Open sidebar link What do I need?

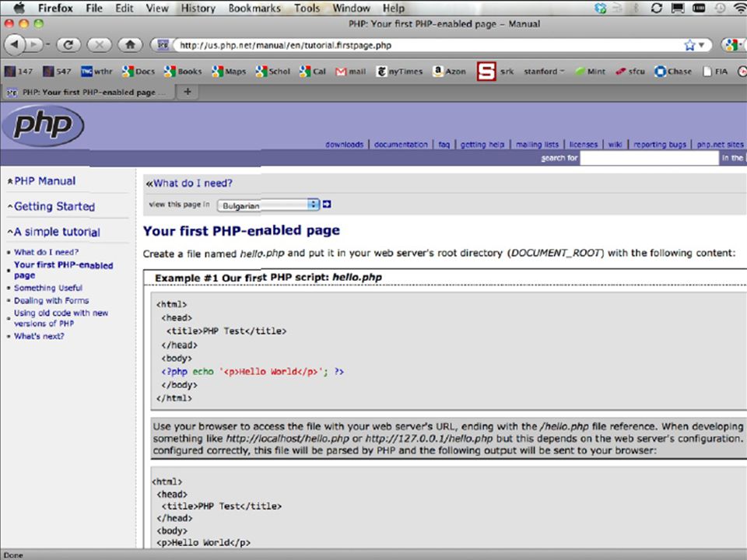coord(46,252)
